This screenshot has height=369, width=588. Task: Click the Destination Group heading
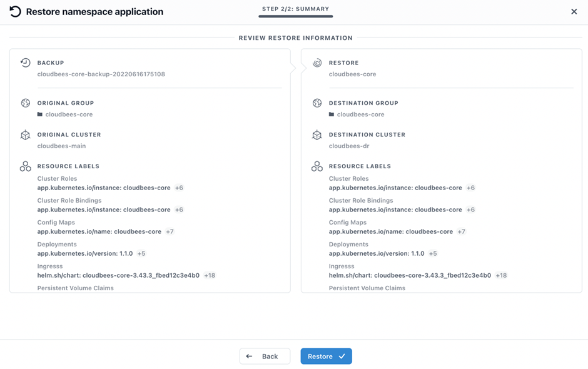point(363,103)
